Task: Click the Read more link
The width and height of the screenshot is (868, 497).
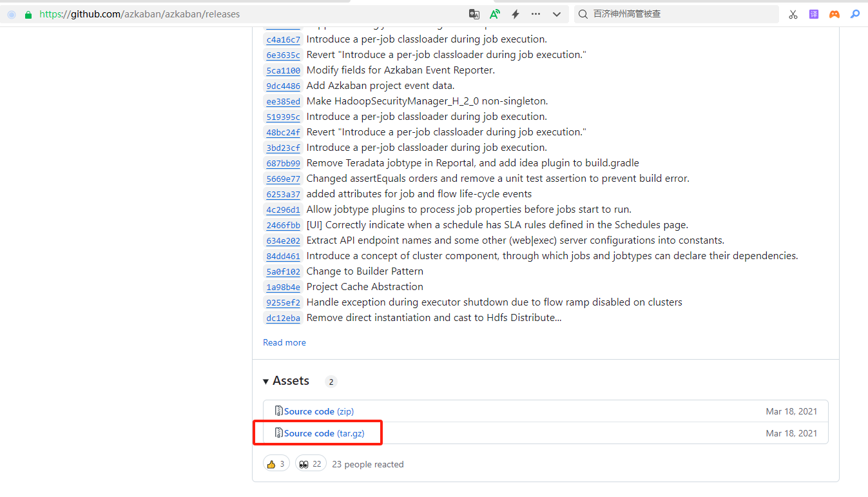Action: 284,342
